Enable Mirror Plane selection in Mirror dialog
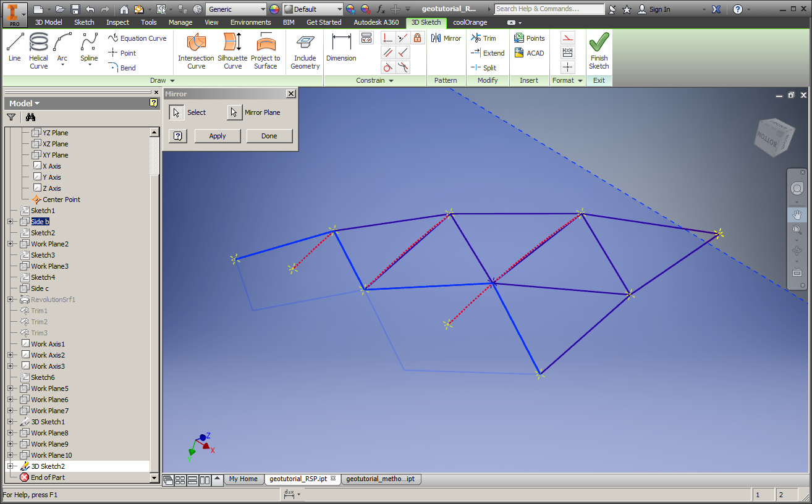812x504 pixels. click(234, 112)
